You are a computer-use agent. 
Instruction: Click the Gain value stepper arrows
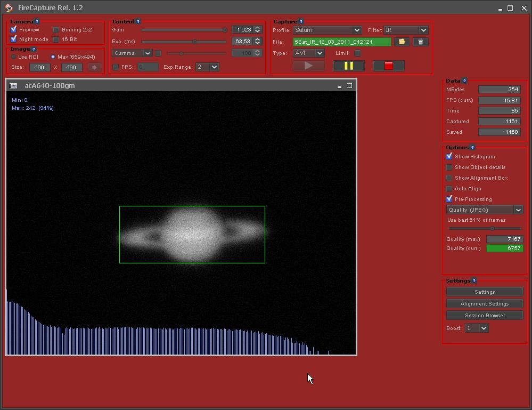click(258, 30)
